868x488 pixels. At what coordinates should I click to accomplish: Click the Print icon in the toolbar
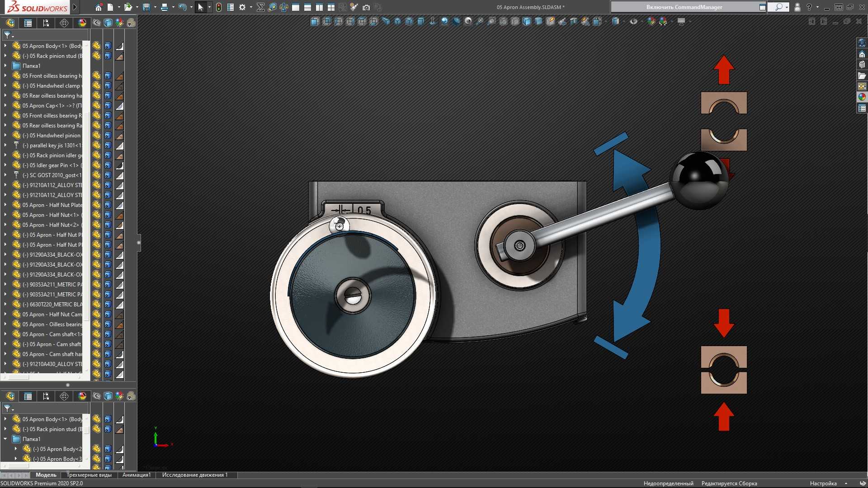tap(164, 7)
